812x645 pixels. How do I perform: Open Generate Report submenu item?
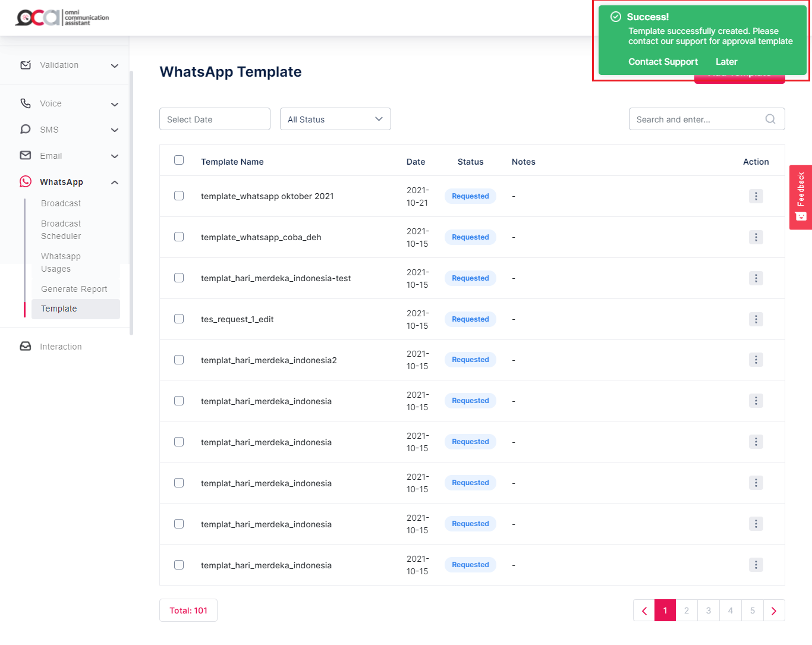point(74,289)
